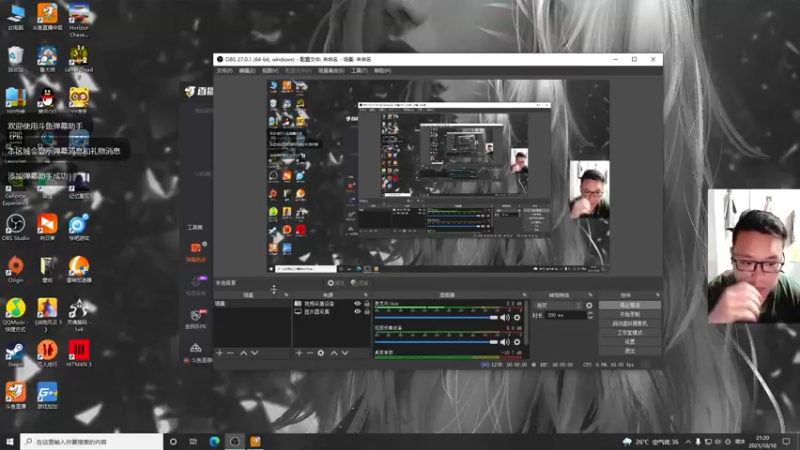800x450 pixels.
Task: Open the Steam desktop shortcut
Action: [x=15, y=354]
